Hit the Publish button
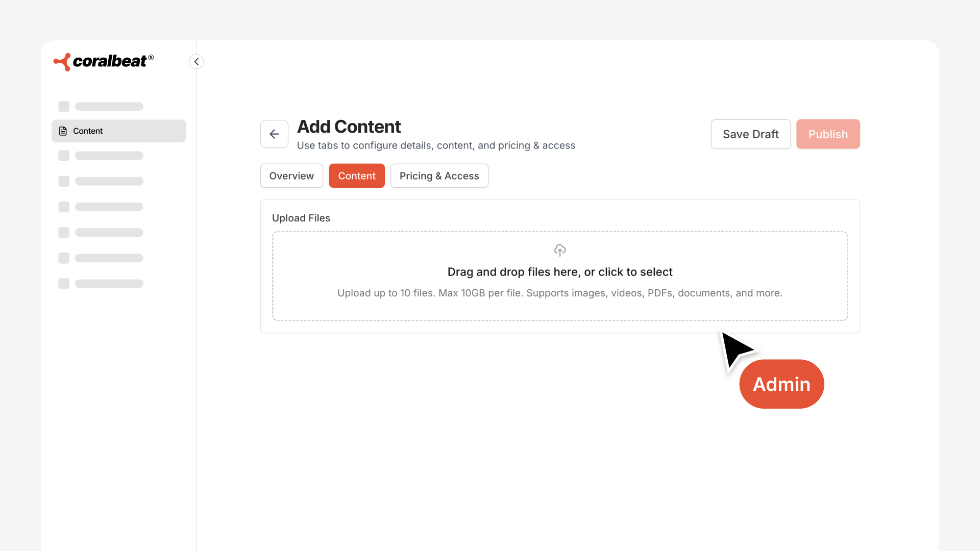 click(828, 134)
